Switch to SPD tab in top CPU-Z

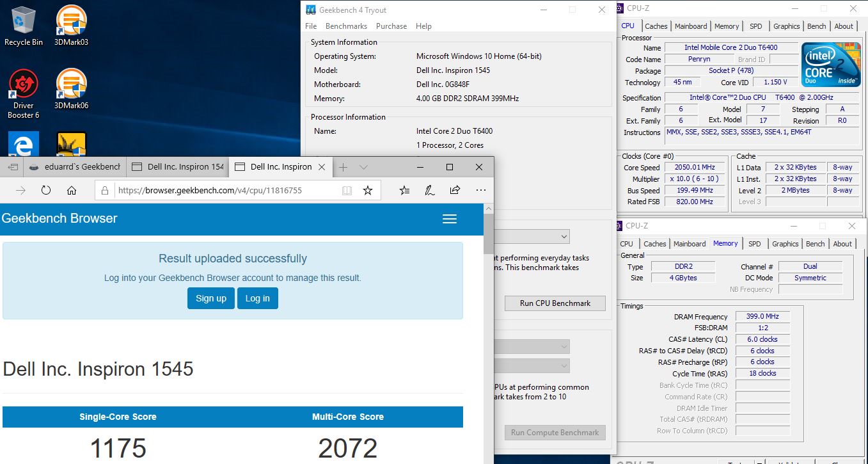[756, 26]
